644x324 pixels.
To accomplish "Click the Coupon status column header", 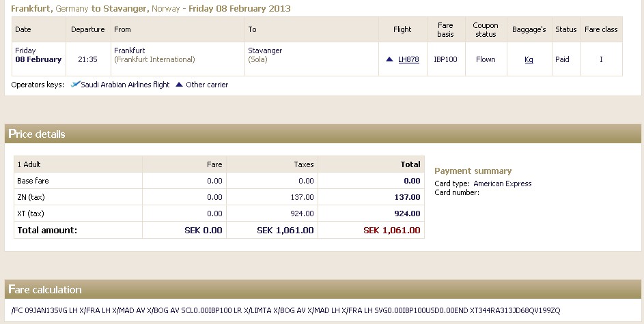I will [486, 30].
